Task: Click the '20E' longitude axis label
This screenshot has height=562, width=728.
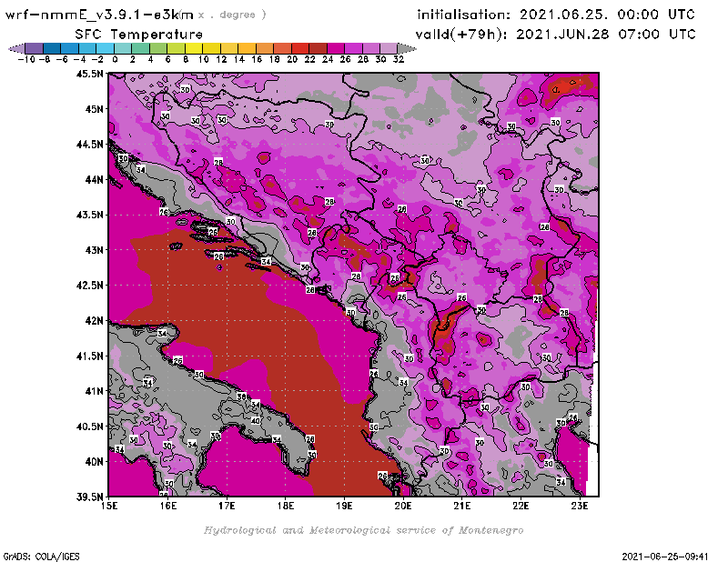Action: tap(403, 506)
